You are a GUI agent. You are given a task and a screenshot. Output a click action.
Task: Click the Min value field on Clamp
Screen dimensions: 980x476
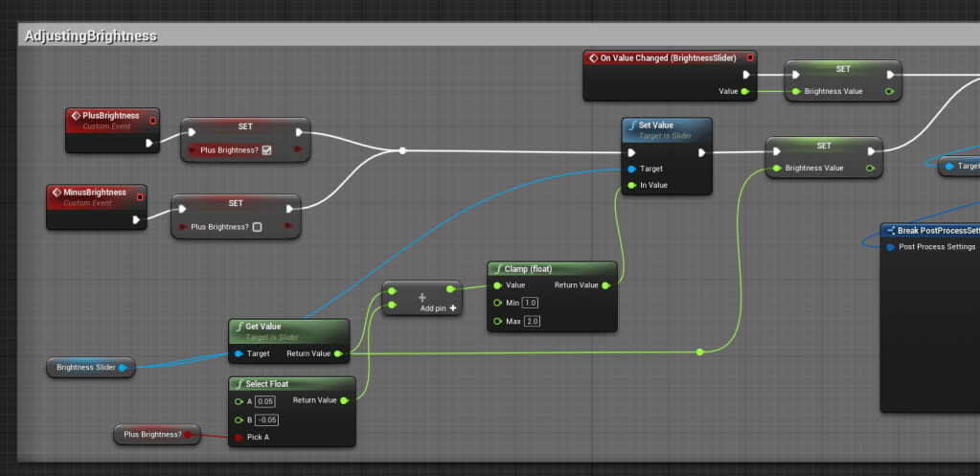[531, 303]
